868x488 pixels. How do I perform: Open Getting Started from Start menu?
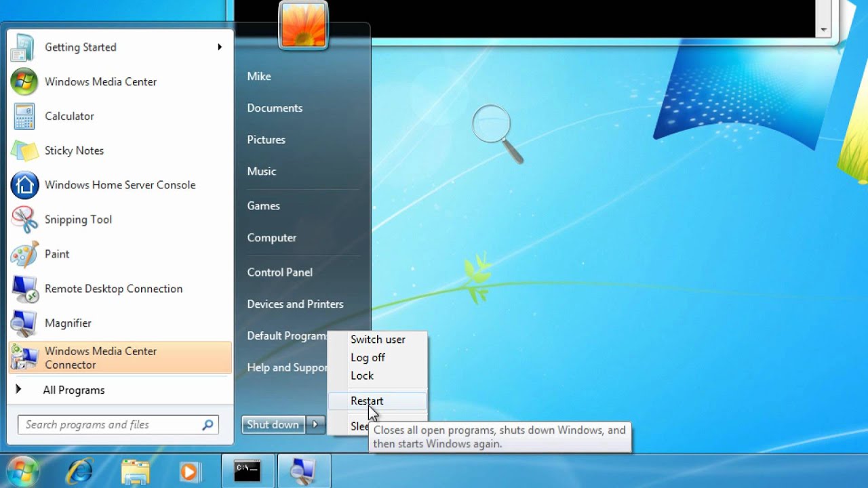[x=119, y=47]
